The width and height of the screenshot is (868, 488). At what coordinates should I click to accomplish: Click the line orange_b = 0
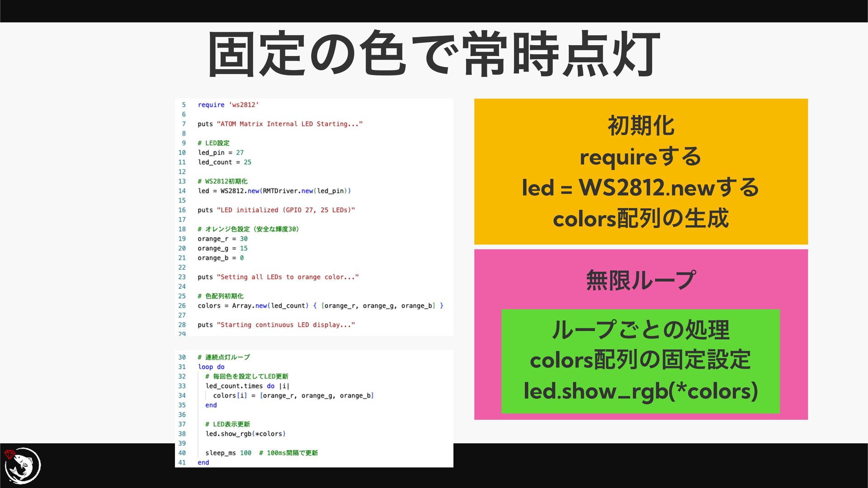pyautogui.click(x=221, y=258)
